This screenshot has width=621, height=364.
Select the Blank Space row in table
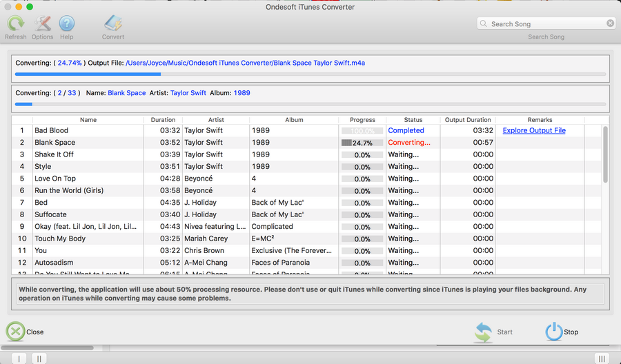(306, 143)
